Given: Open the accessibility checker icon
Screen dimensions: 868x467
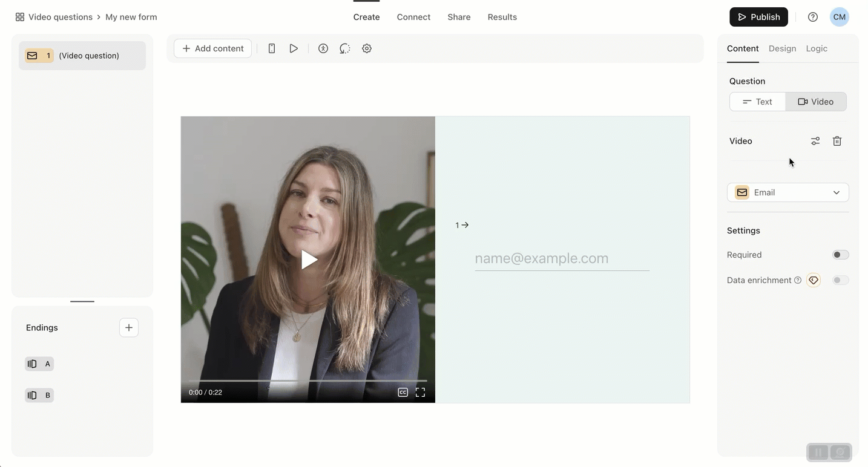Looking at the screenshot, I should coord(323,48).
